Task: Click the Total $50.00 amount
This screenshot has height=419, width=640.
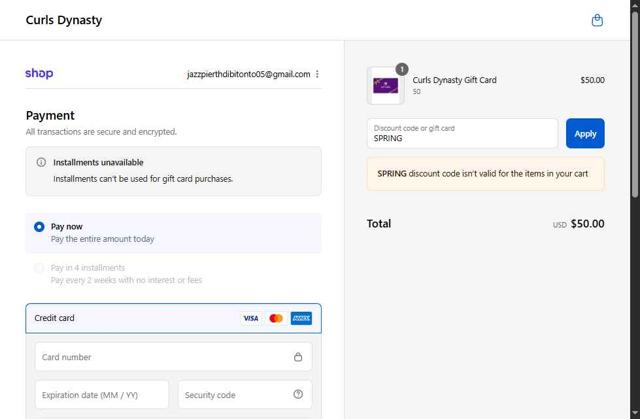Action: point(587,224)
